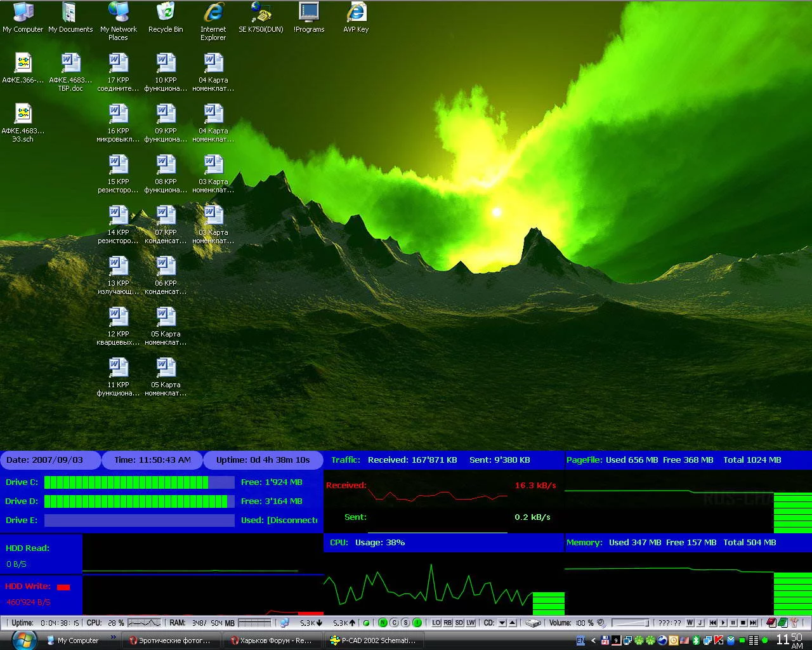Expand the Quick Launch chevron
This screenshot has height=650, width=812.
pyautogui.click(x=114, y=637)
